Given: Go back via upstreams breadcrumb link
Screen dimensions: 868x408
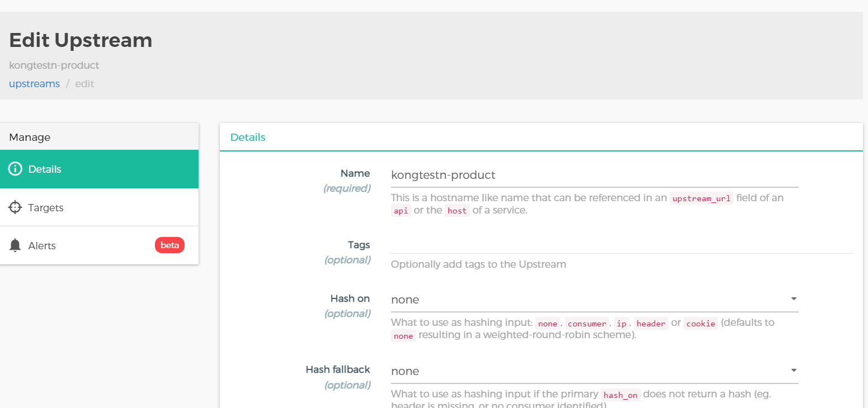Looking at the screenshot, I should coord(34,84).
